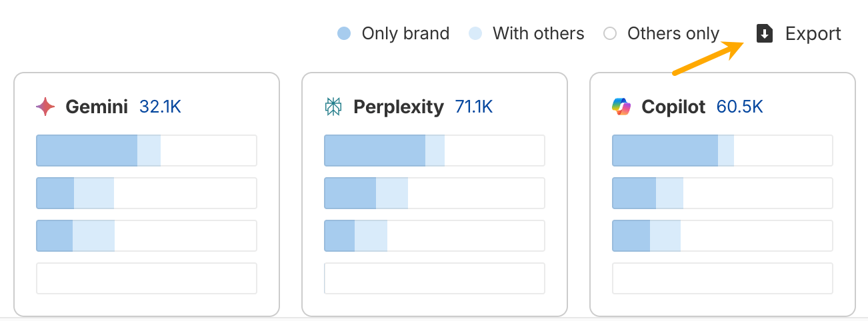
Task: Click Perplexity's third bar row
Action: 435,236
